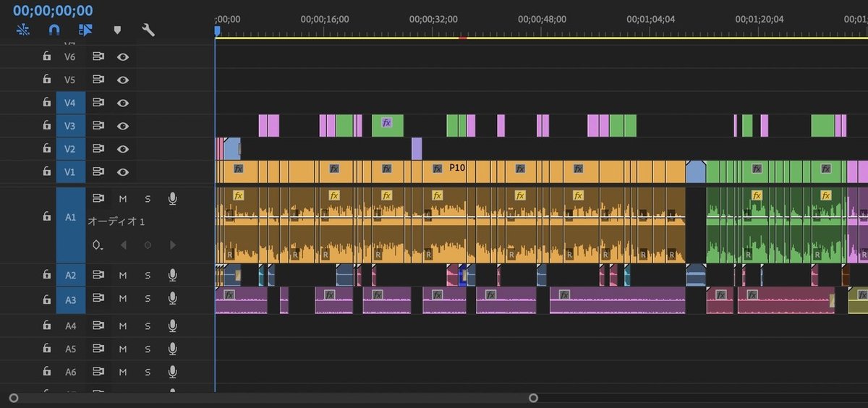This screenshot has height=408, width=868.
Task: Toggle insert sequences as nests icon
Action: (x=23, y=30)
